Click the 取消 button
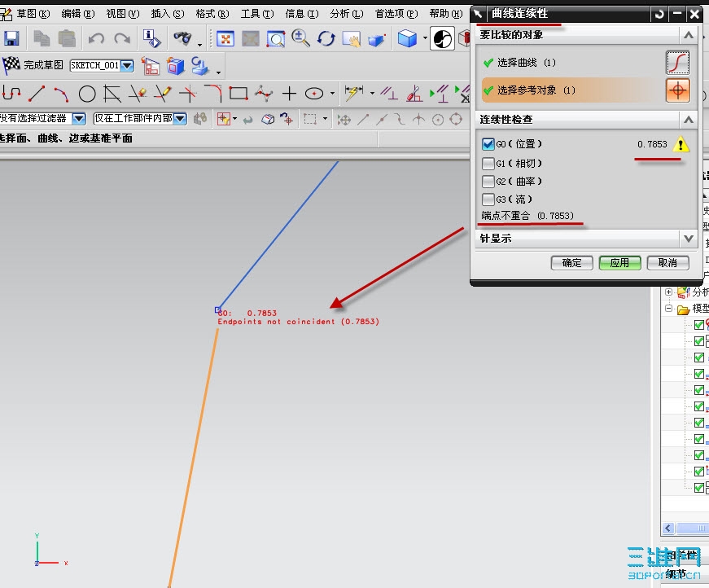 pos(667,263)
